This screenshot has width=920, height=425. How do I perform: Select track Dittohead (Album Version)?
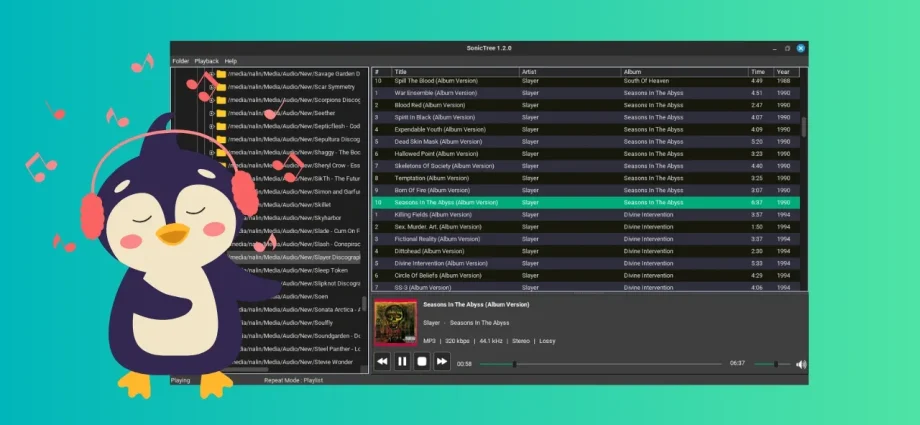coord(586,251)
